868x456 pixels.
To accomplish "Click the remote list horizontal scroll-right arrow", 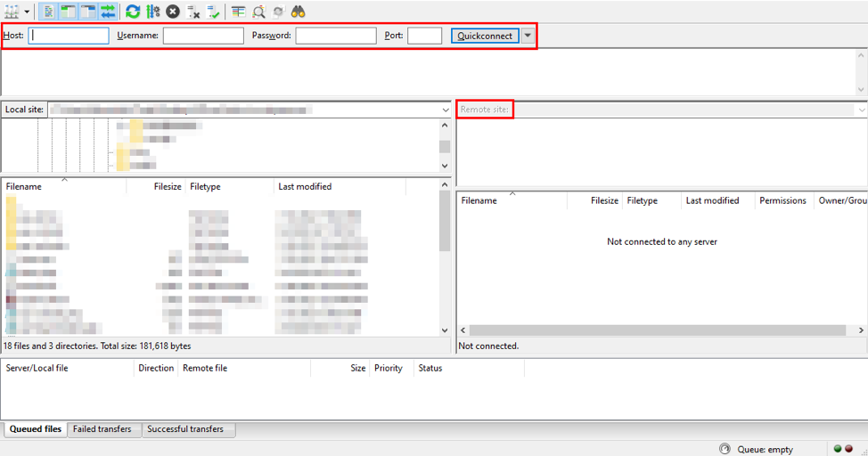I will [862, 330].
